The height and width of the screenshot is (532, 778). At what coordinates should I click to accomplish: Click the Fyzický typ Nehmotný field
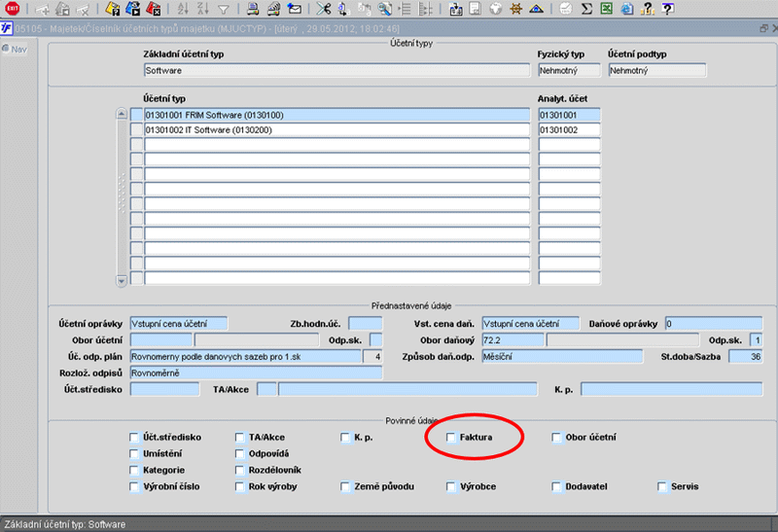coord(569,70)
